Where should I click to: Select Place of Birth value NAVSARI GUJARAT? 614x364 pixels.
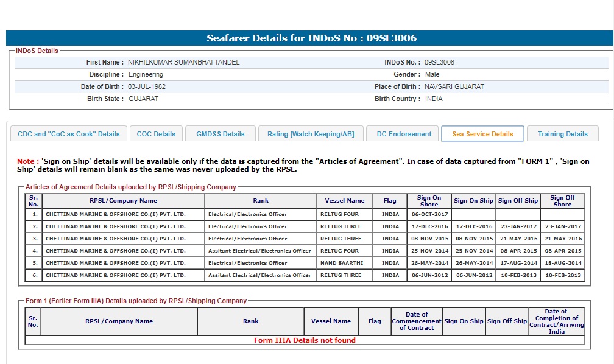point(454,86)
